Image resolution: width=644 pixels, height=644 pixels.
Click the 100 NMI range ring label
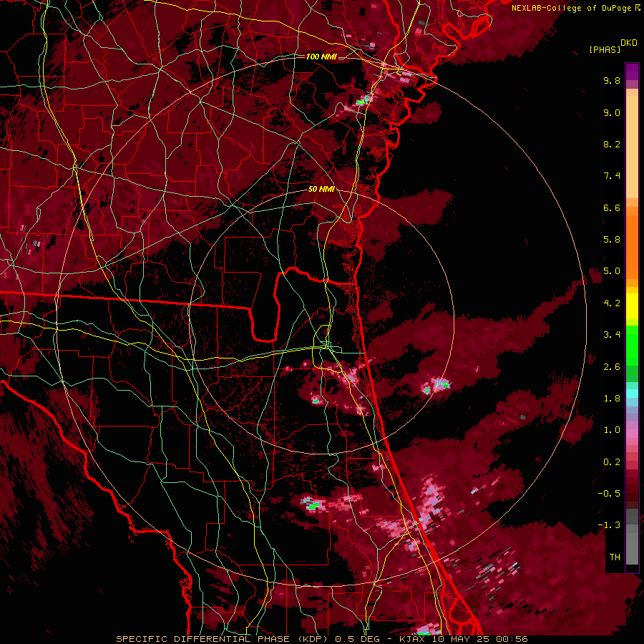point(321,57)
